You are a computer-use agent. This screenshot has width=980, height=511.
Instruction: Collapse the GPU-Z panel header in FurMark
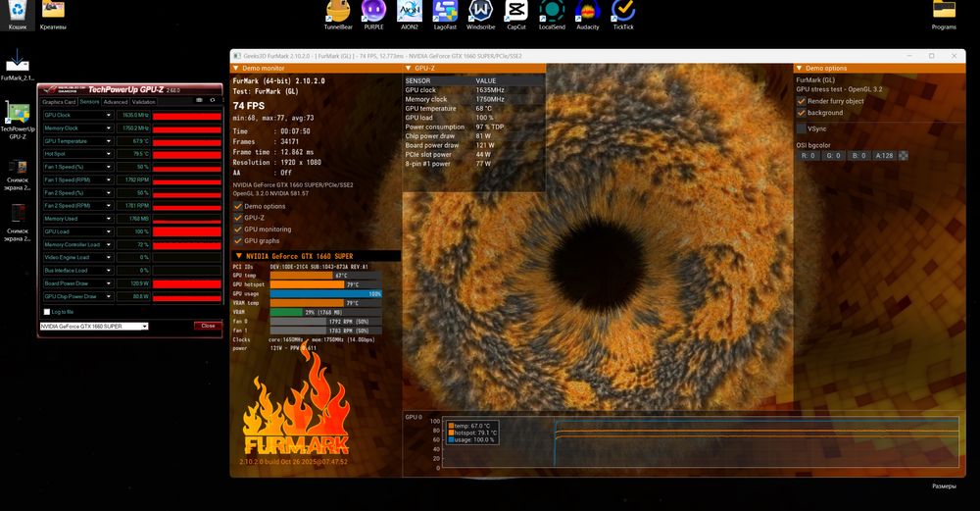click(408, 69)
